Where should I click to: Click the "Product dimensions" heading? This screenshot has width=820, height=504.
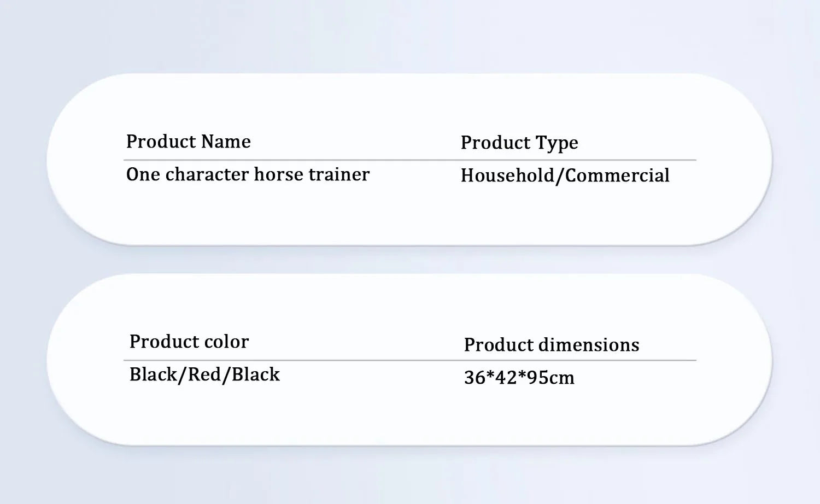(x=551, y=345)
